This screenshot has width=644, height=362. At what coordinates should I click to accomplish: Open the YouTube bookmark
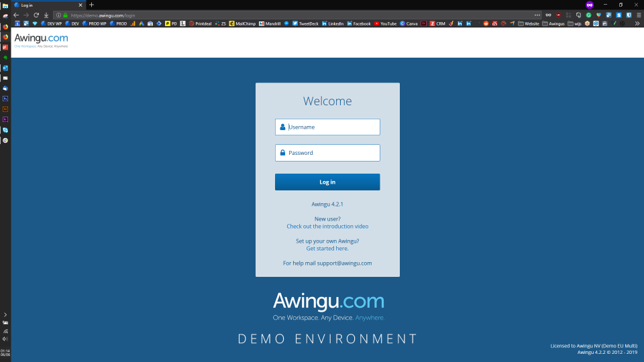click(385, 23)
